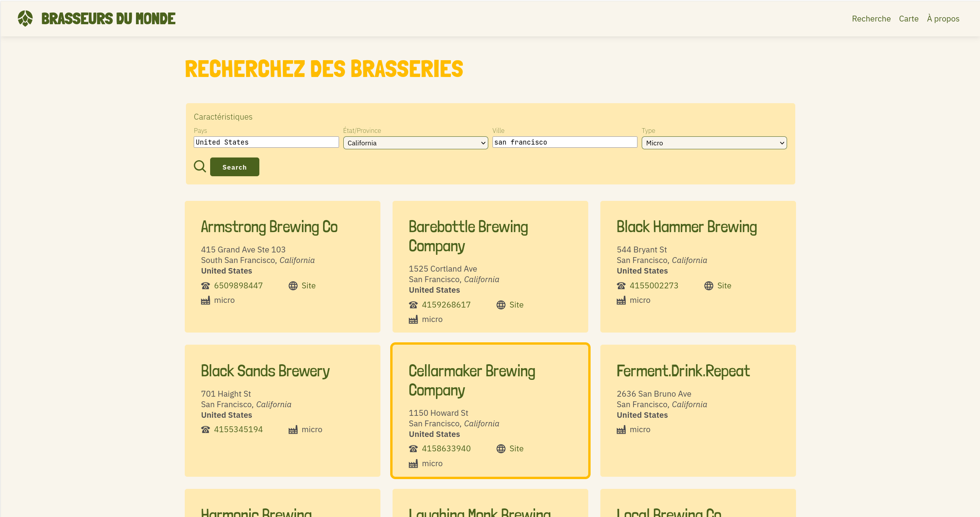This screenshot has height=517, width=980.
Task: Click phone icon on Barebottle Brewing card
Action: click(413, 305)
